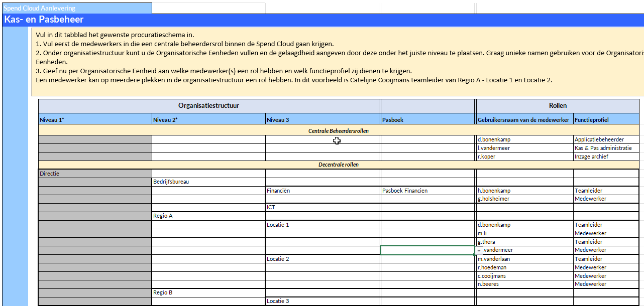This screenshot has width=644, height=306.
Task: Click the 'Regio B' cell
Action: coord(208,292)
